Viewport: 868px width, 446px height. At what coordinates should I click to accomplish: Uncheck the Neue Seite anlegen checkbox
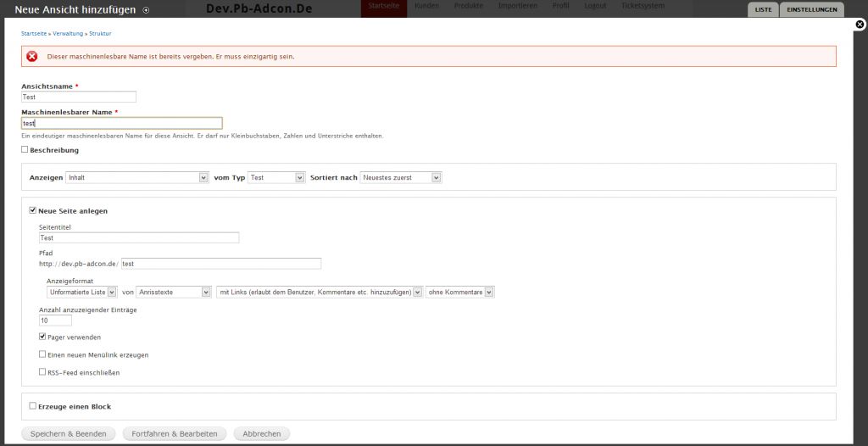point(33,210)
